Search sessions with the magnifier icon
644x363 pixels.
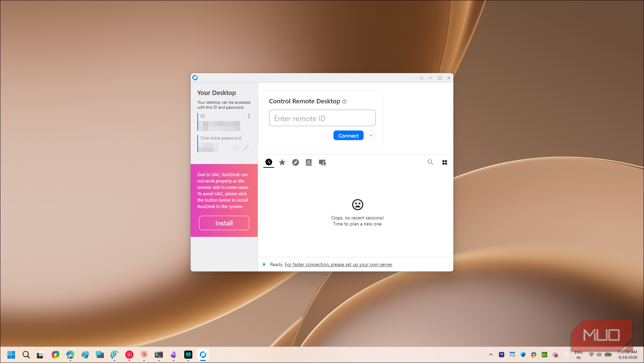430,162
